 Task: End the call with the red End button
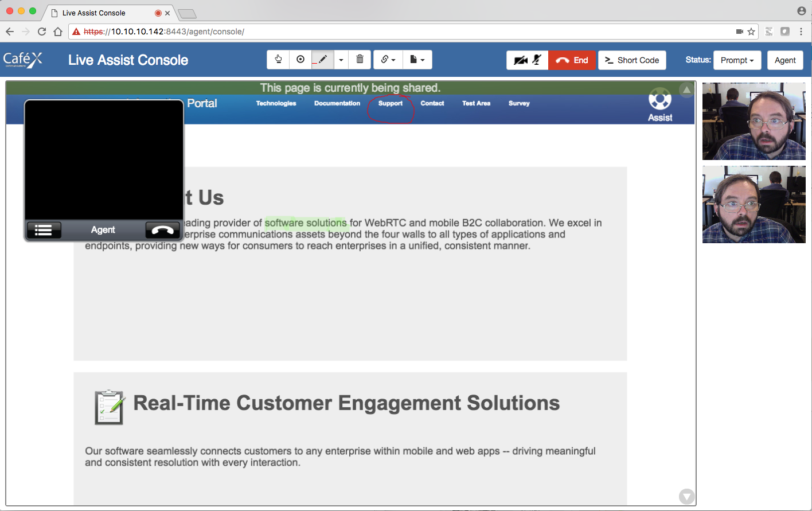click(572, 60)
